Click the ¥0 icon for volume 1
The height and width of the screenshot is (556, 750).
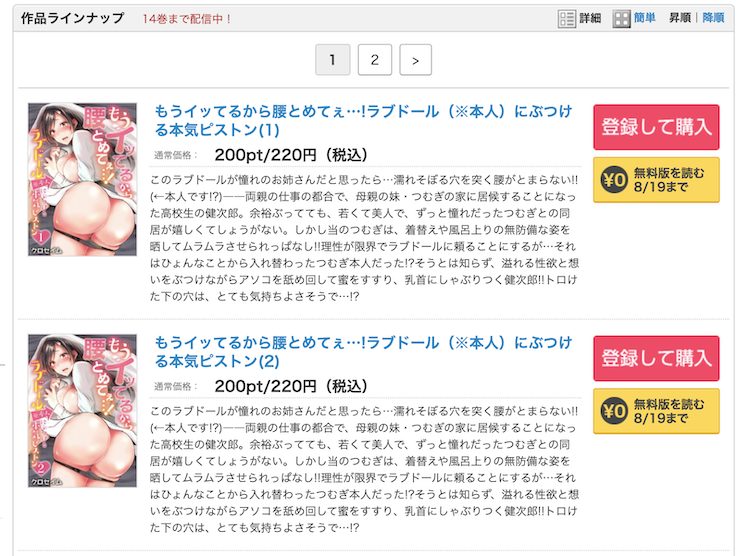click(x=614, y=180)
